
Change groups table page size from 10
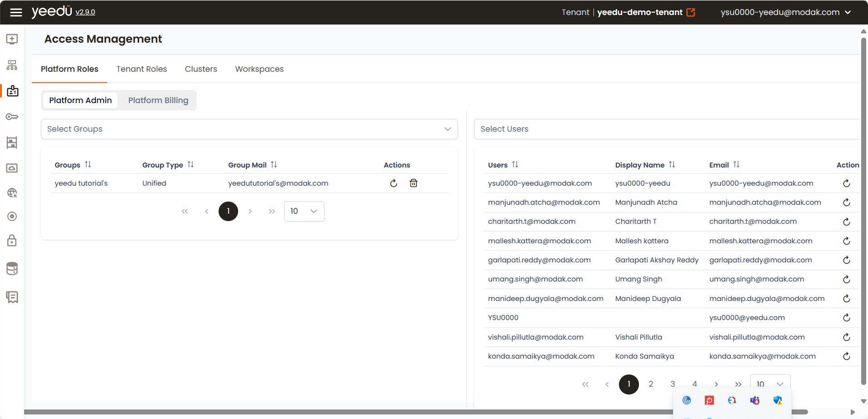pyautogui.click(x=304, y=211)
